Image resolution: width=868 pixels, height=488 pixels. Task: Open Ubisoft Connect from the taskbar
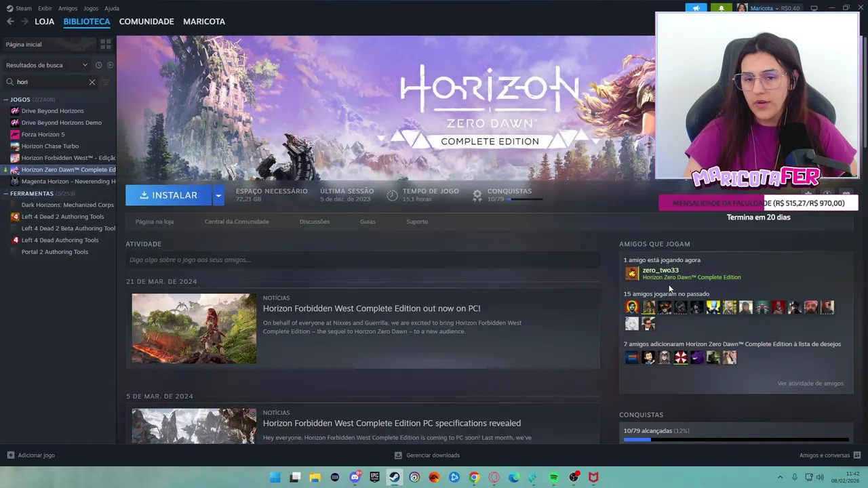point(414,477)
